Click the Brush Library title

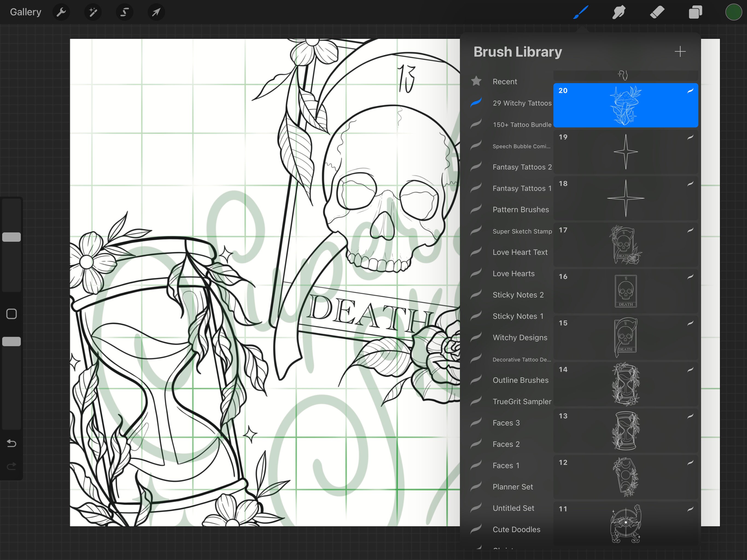(x=518, y=52)
